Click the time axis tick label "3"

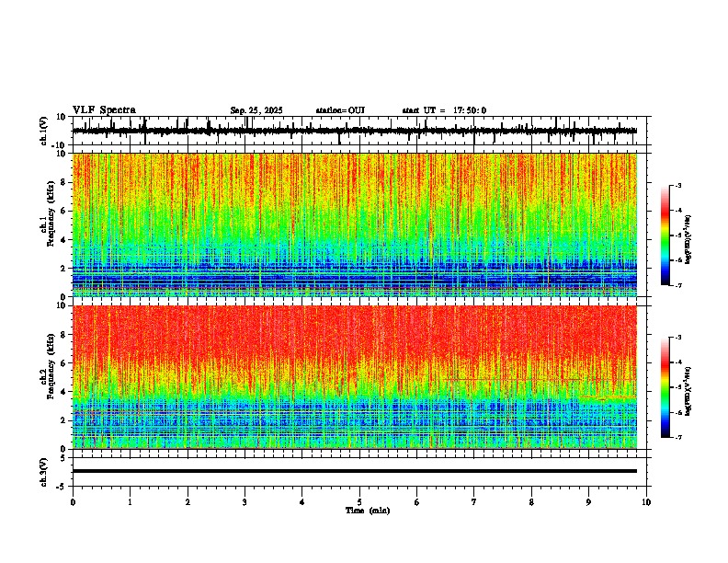245,502
